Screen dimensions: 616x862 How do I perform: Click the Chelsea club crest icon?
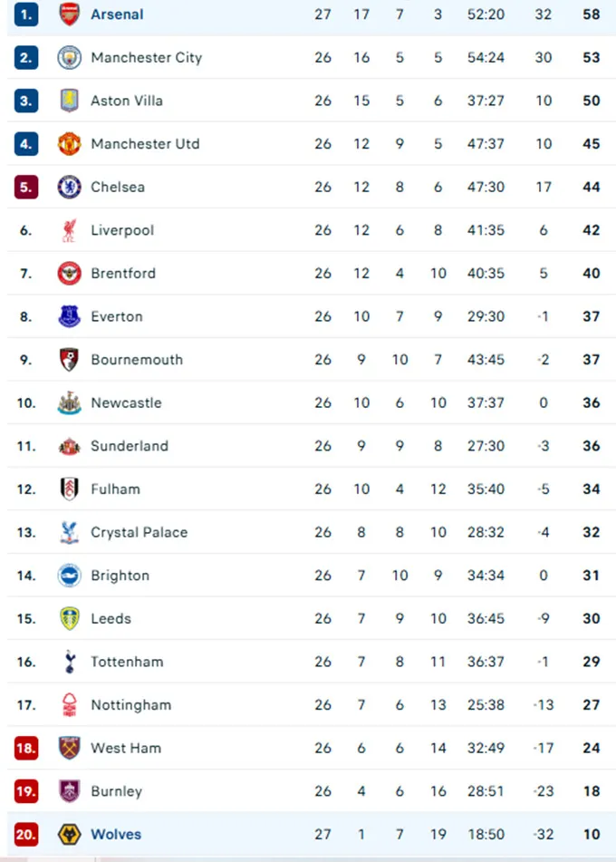pyautogui.click(x=69, y=188)
